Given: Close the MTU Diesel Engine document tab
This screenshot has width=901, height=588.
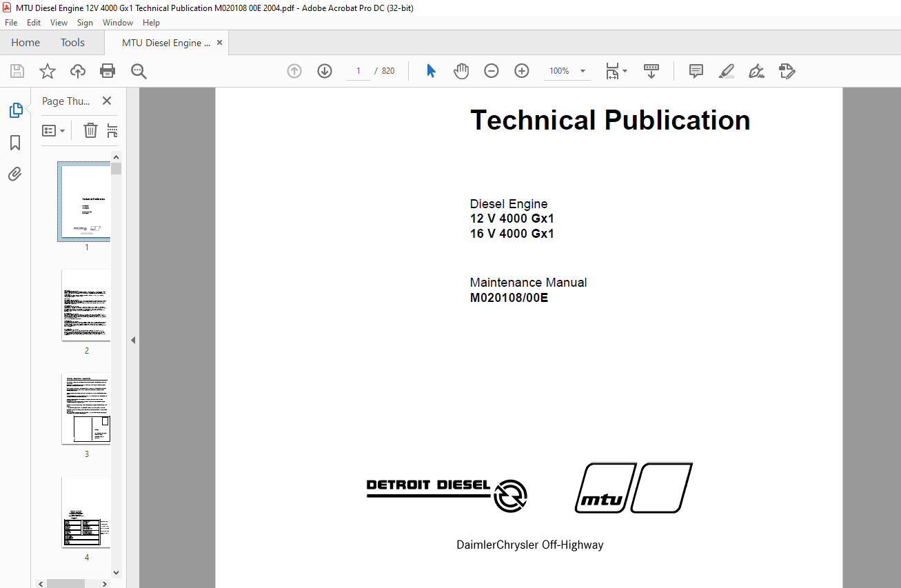Looking at the screenshot, I should 220,43.
